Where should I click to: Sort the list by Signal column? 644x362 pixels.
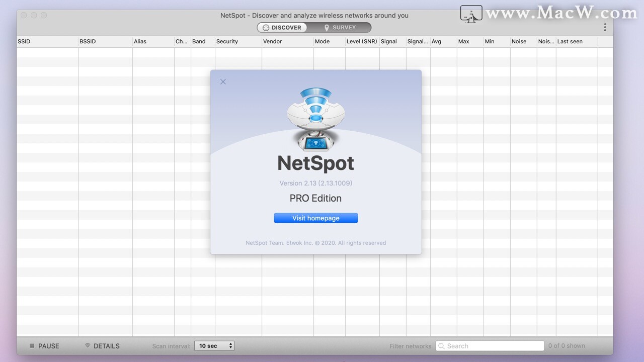point(388,41)
